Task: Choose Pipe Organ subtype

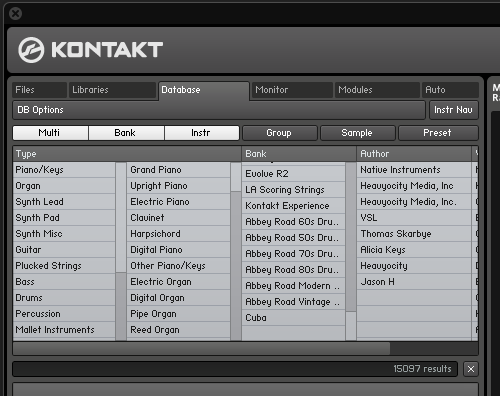Action: pos(178,314)
